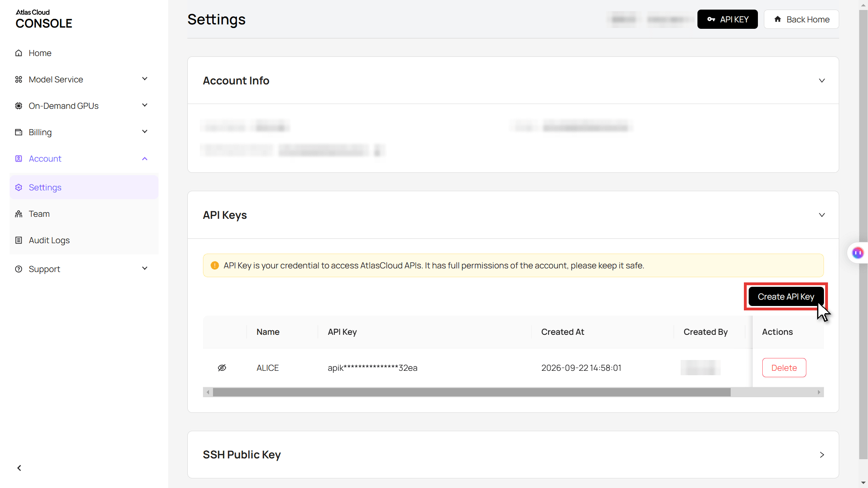The width and height of the screenshot is (868, 488).
Task: Collapse the Account Info section chevron
Action: pyautogui.click(x=822, y=80)
